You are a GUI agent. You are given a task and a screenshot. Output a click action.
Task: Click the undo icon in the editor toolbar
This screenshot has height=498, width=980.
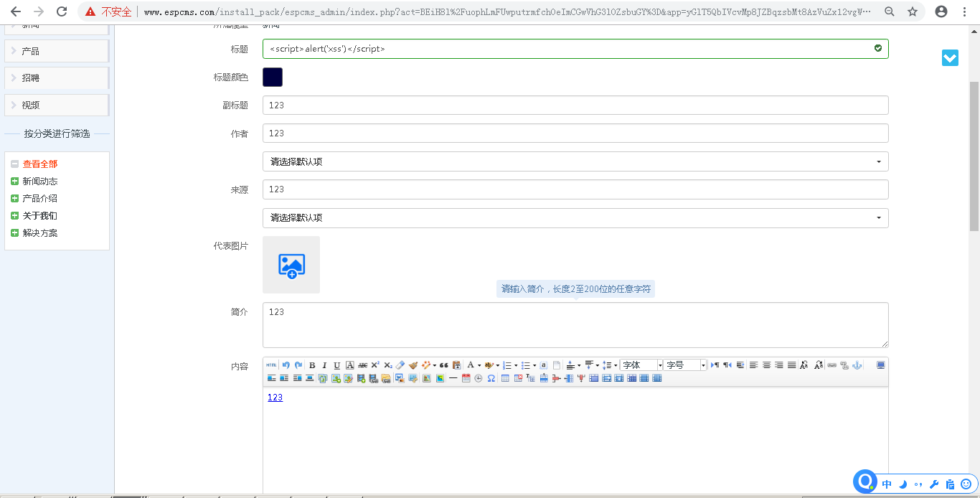pyautogui.click(x=285, y=365)
